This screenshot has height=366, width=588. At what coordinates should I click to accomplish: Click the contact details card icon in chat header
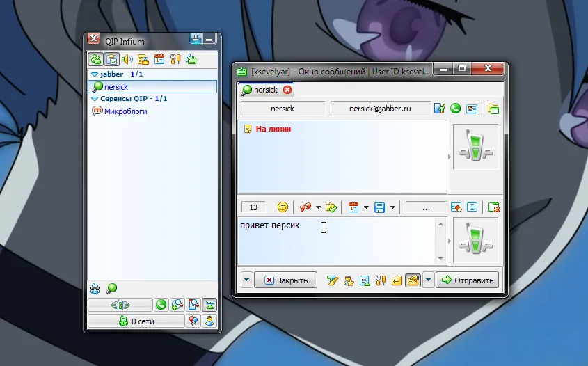click(x=471, y=109)
